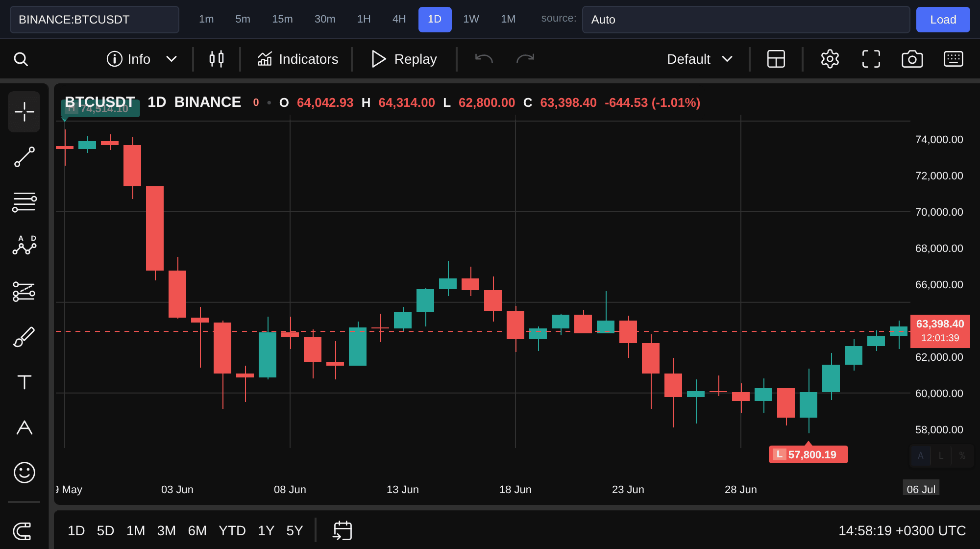Switch to the 5m timeframe

pyautogui.click(x=243, y=19)
